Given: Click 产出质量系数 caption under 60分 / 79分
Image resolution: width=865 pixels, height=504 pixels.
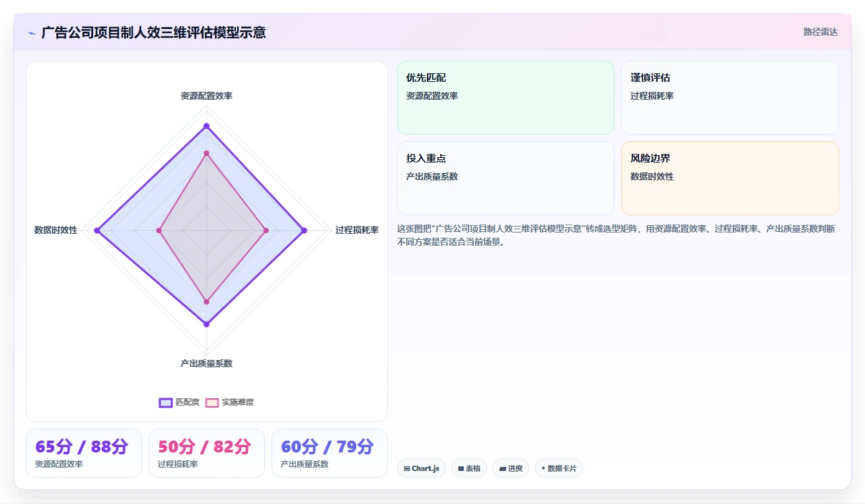Looking at the screenshot, I should 305,464.
